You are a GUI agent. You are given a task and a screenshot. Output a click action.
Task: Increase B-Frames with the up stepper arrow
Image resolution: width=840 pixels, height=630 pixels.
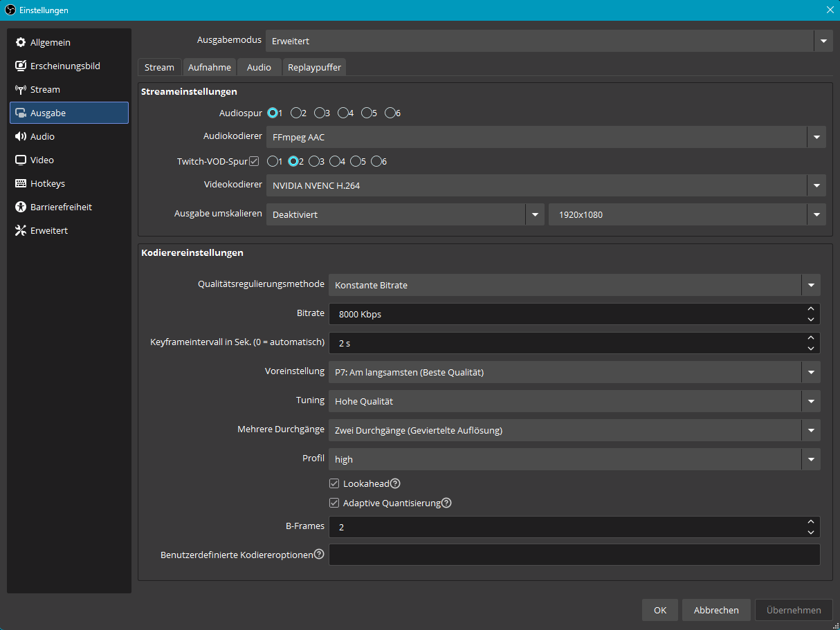pos(810,522)
